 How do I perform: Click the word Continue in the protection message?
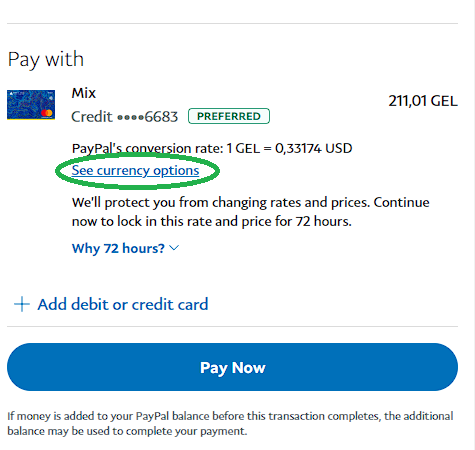pos(401,202)
